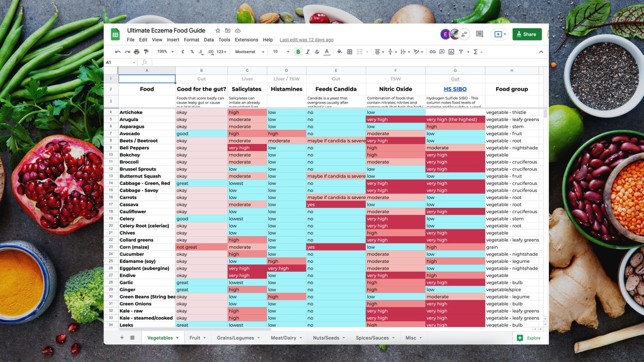Activate the paint format tool

click(x=146, y=52)
